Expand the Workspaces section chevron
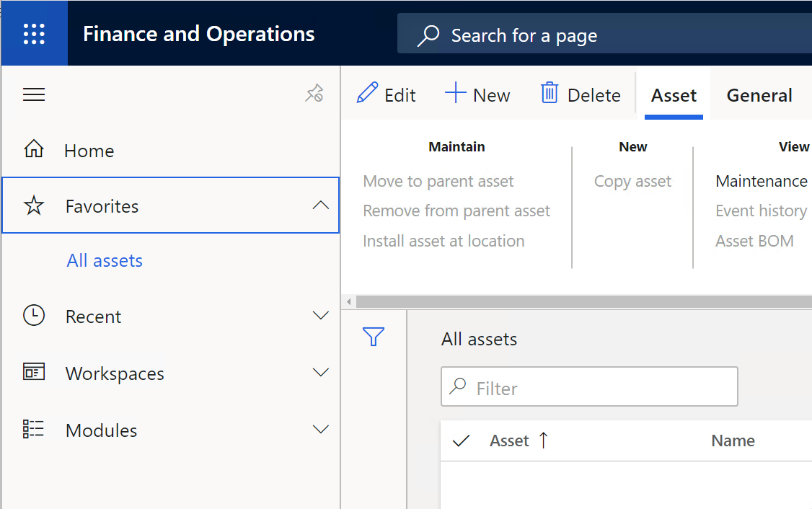 (x=321, y=372)
